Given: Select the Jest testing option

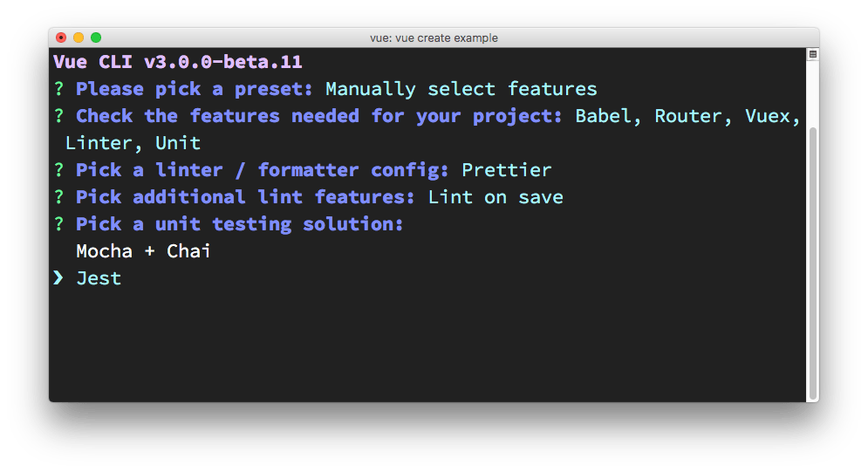Looking at the screenshot, I should point(99,278).
